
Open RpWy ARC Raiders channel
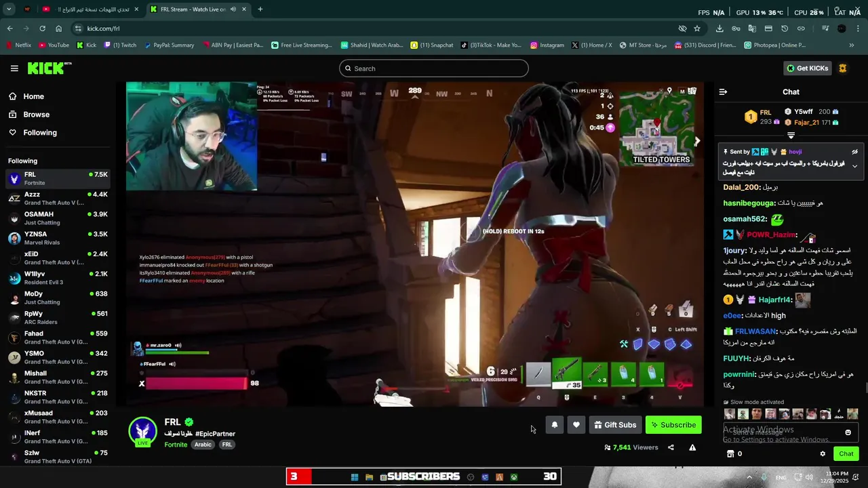point(58,318)
